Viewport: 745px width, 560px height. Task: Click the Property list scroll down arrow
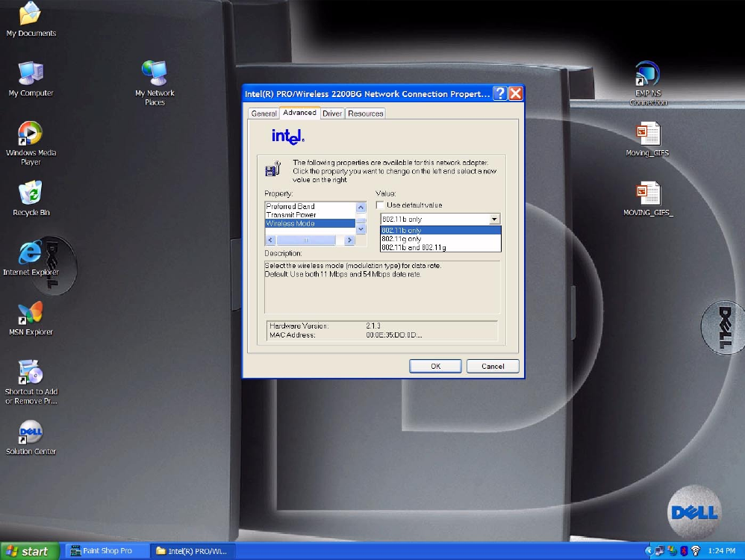pyautogui.click(x=361, y=229)
